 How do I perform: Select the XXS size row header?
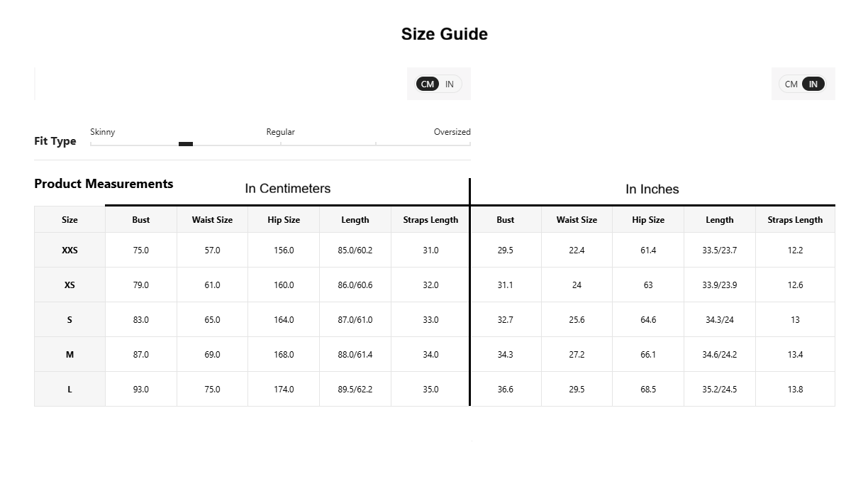(x=69, y=250)
